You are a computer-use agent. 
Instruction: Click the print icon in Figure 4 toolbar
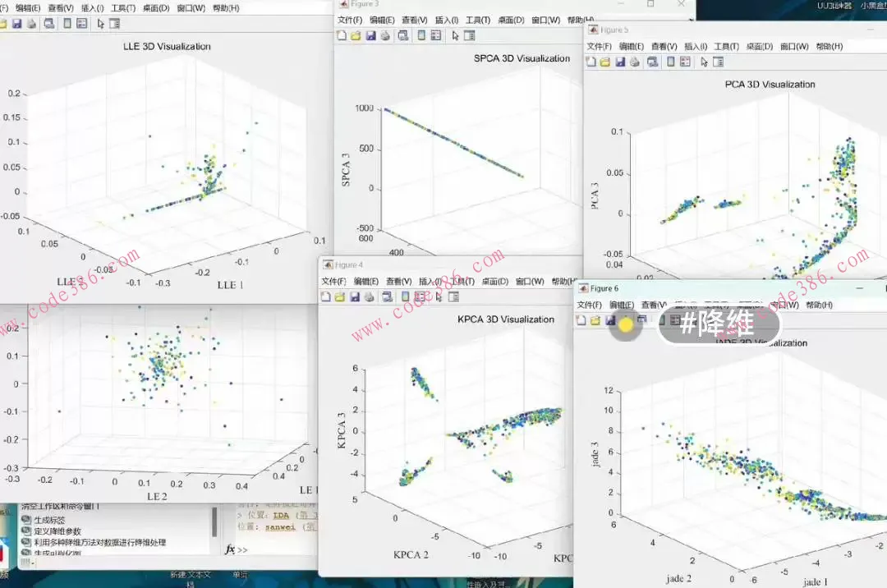(x=370, y=296)
